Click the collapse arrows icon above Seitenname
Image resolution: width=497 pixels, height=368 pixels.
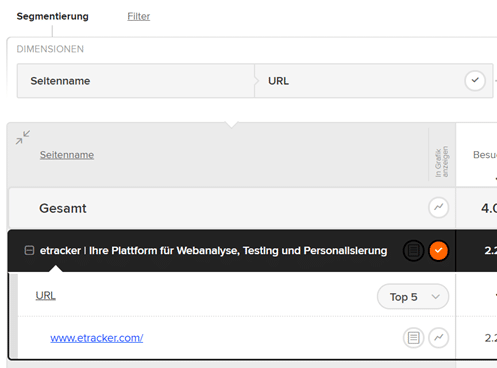tap(23, 137)
